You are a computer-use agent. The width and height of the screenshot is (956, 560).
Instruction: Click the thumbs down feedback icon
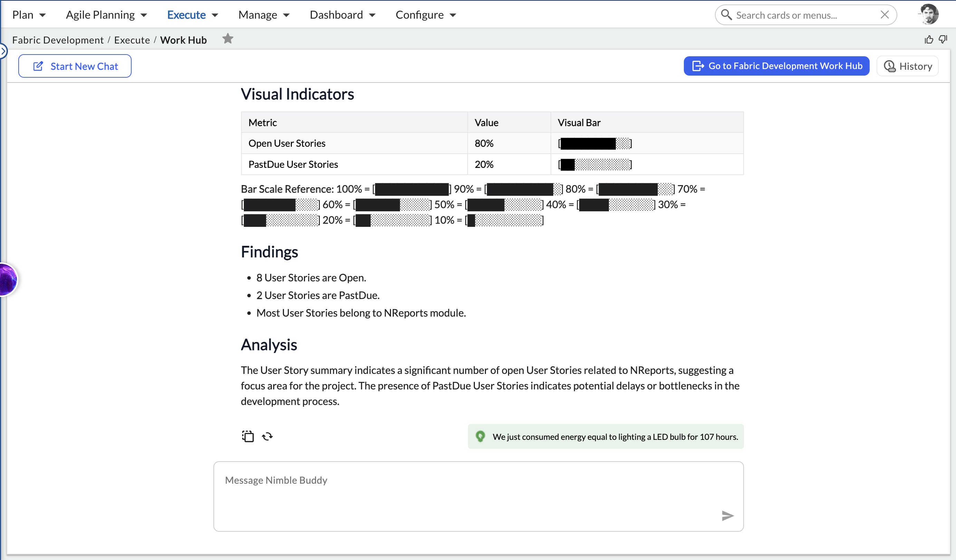[x=943, y=39]
